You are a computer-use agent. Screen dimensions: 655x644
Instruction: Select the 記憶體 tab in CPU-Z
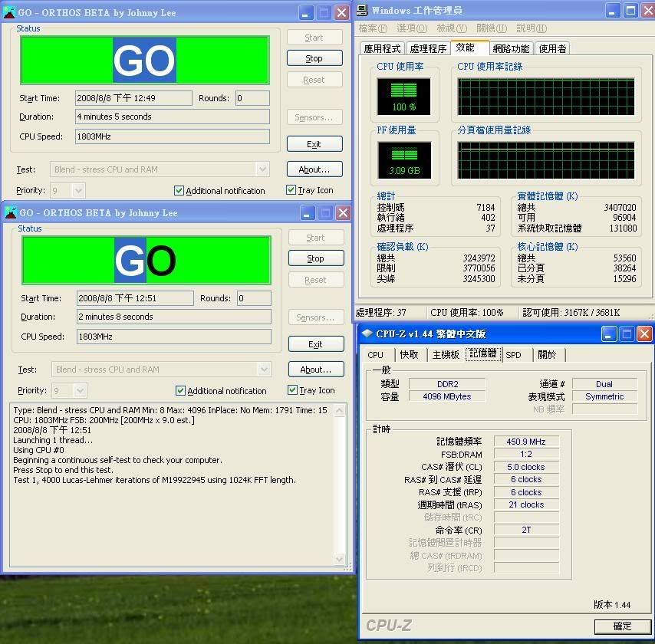click(x=483, y=353)
